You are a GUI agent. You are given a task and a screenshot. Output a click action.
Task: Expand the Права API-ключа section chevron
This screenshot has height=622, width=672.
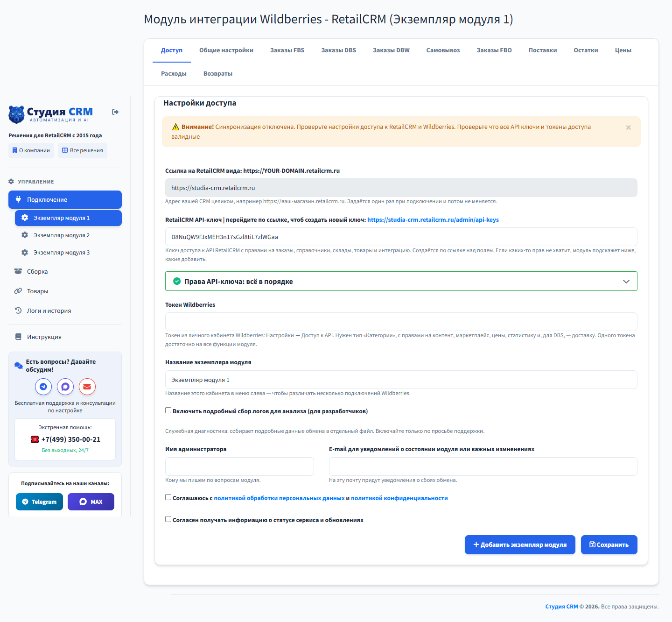tap(626, 282)
